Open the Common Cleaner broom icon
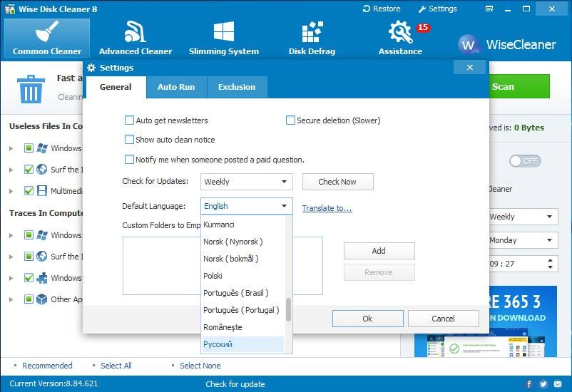Screen dimensions: 572x392 47,31
